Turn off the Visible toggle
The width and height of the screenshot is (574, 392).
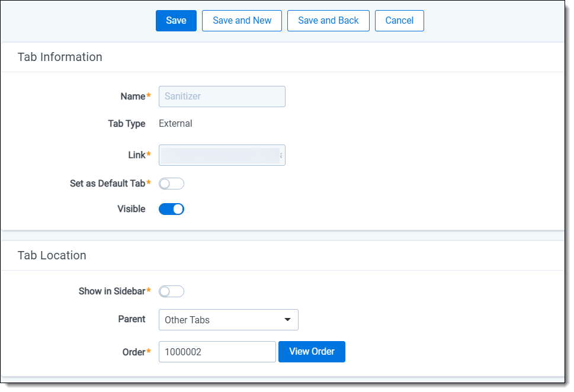171,209
